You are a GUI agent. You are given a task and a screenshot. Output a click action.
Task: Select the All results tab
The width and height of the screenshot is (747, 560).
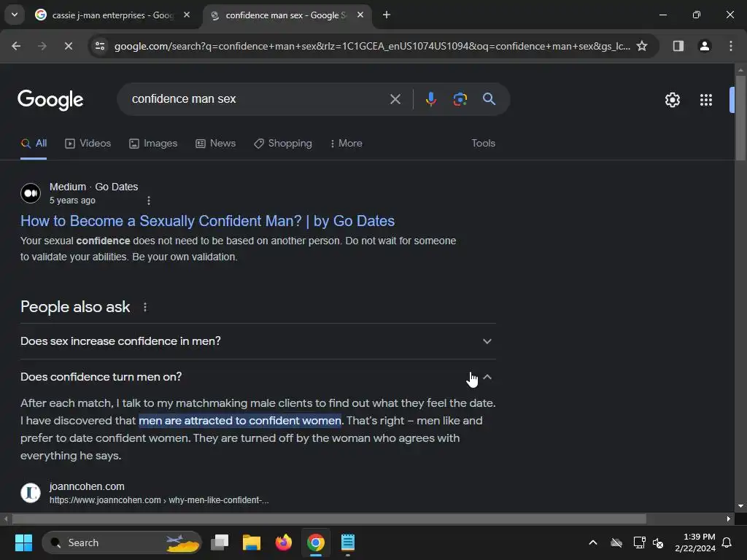click(34, 144)
